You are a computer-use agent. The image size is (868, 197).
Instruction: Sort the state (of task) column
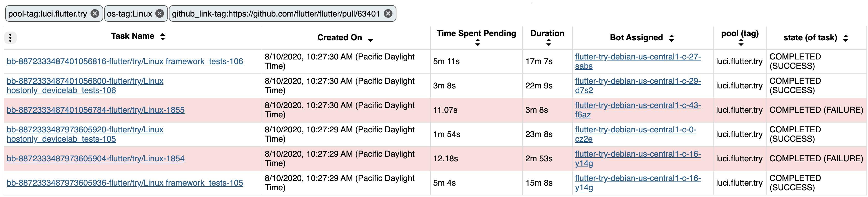click(x=846, y=38)
